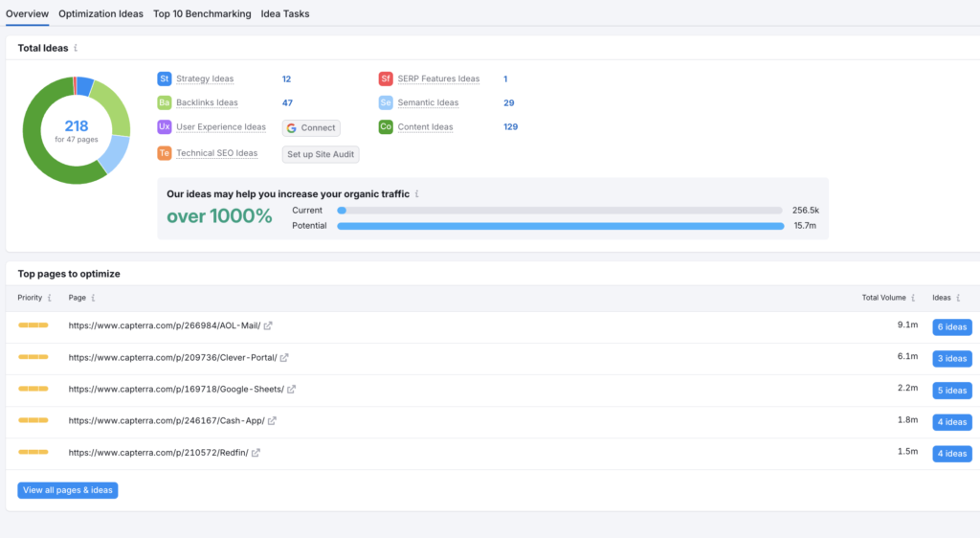Image resolution: width=980 pixels, height=538 pixels.
Task: Click Content Ideas count 129
Action: [511, 127]
